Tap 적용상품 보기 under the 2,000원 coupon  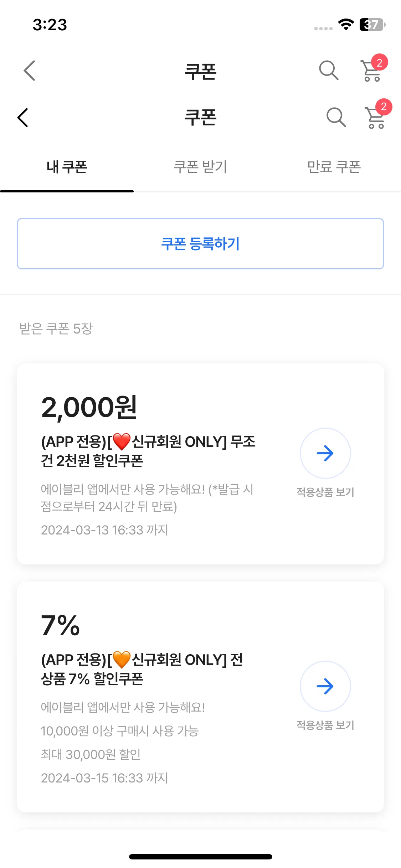pyautogui.click(x=325, y=492)
